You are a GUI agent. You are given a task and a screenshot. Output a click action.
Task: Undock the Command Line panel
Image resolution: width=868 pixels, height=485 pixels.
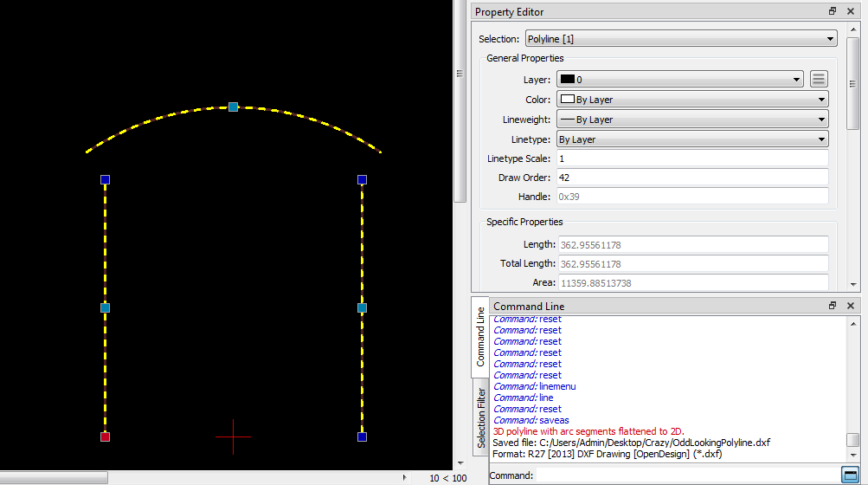coord(833,306)
